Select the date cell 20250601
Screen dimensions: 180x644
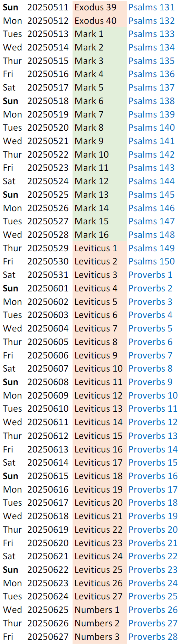[x=48, y=288]
